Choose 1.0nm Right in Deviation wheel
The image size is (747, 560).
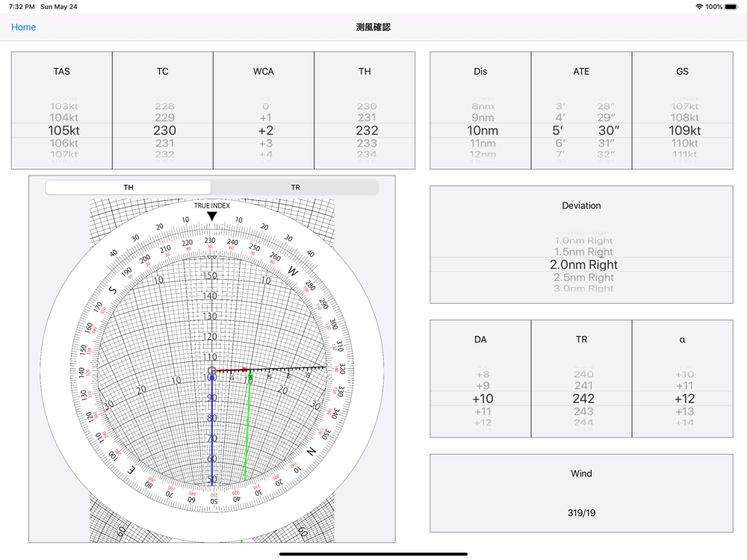click(x=583, y=240)
